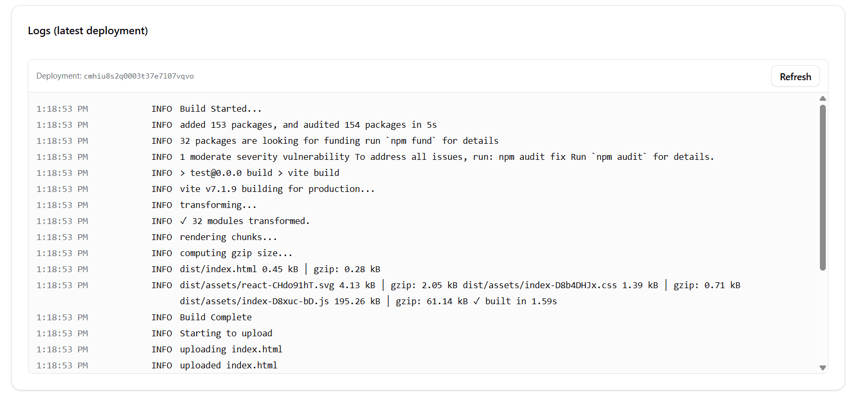
Task: Select the '32 modules transformed' log line
Action: click(244, 221)
